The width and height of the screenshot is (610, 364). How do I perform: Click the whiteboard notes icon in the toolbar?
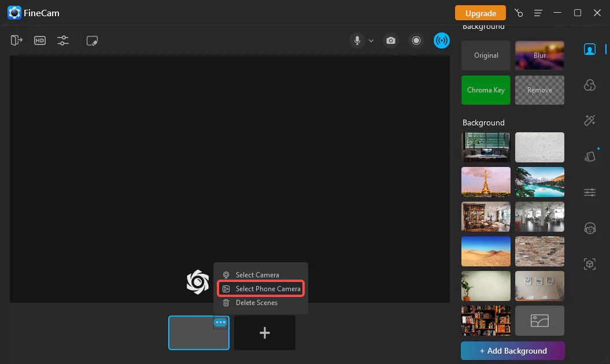[92, 40]
